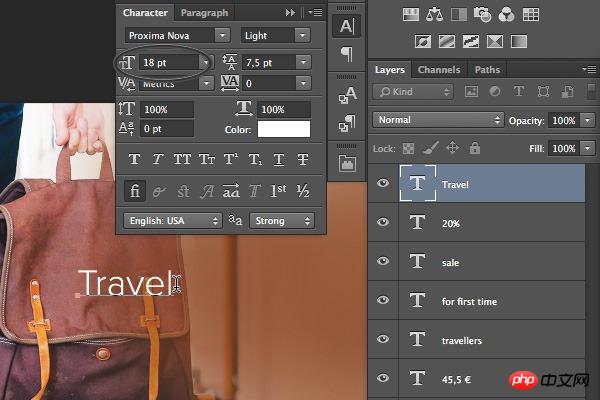The image size is (600, 400).
Task: Switch to the Paths tab
Action: coord(487,70)
